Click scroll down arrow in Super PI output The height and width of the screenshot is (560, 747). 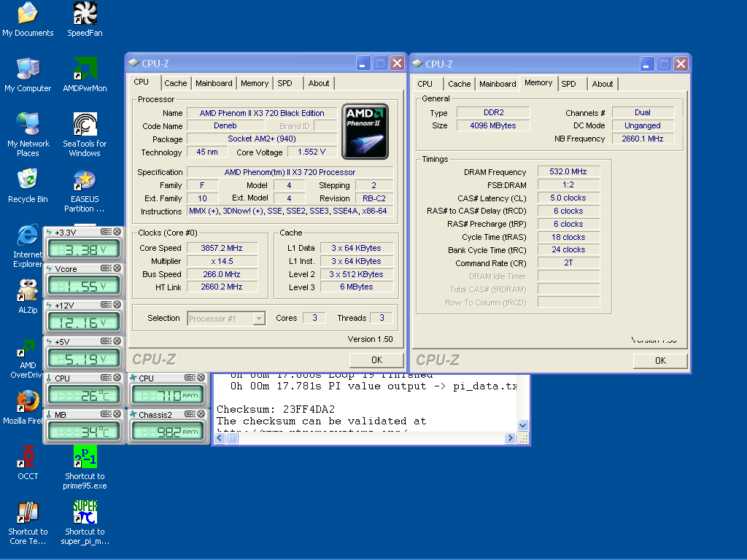pyautogui.click(x=522, y=425)
